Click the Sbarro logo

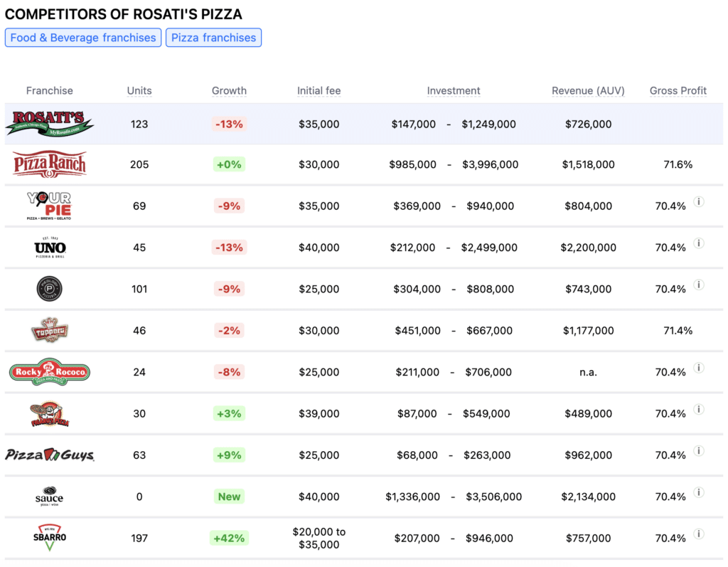(x=50, y=538)
